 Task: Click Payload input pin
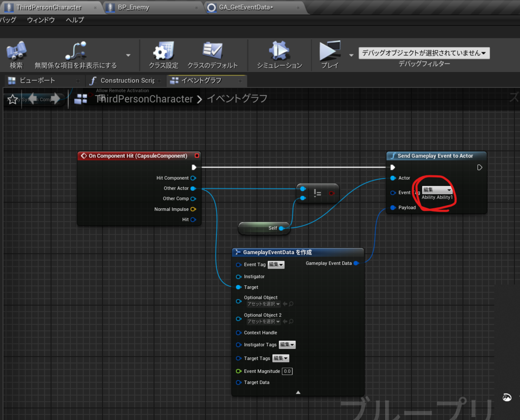click(x=393, y=207)
